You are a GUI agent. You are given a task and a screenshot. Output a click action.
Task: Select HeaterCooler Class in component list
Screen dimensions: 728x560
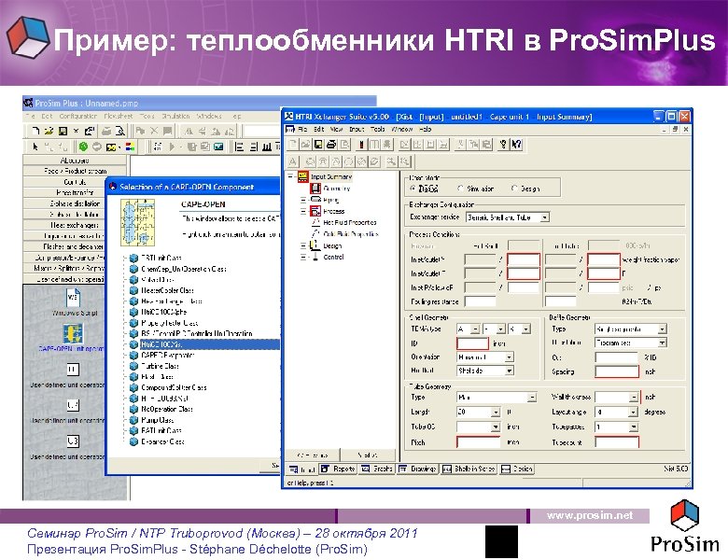(168, 290)
